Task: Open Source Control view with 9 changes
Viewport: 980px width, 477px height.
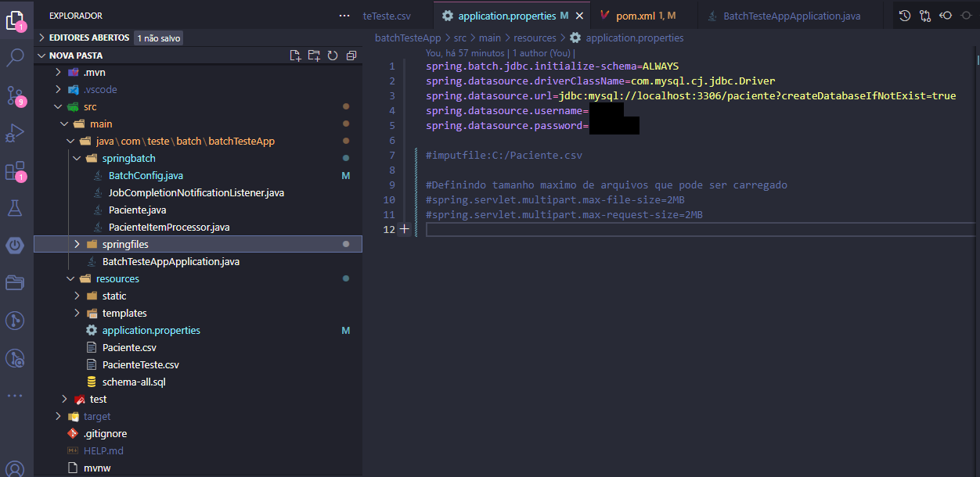Action: pos(16,95)
